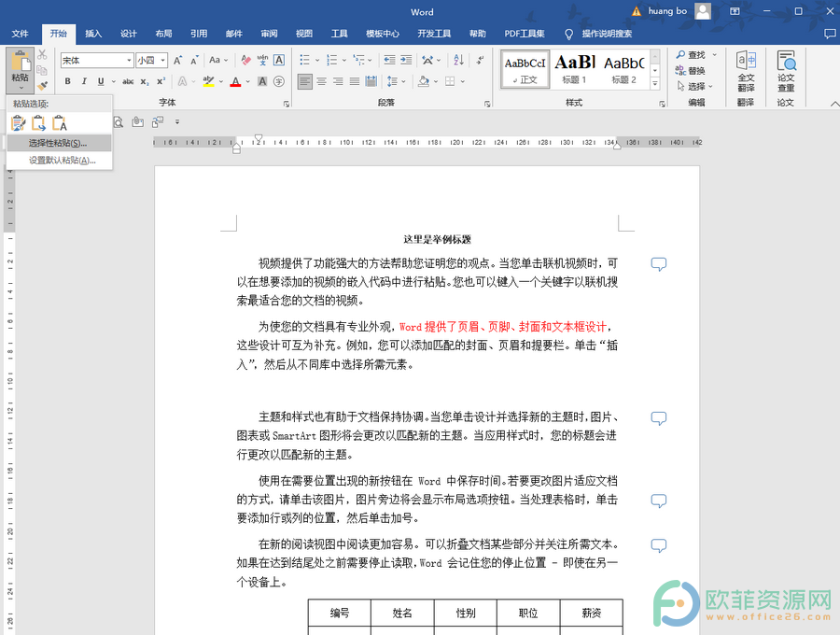
Task: Click the 操作说明搜索 search box
Action: click(607, 34)
